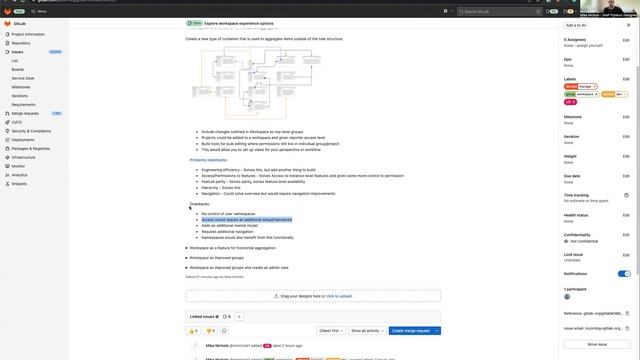This screenshot has height=360, width=640.
Task: Click the GitLab fox logo in the top bar
Action: click(7, 11)
